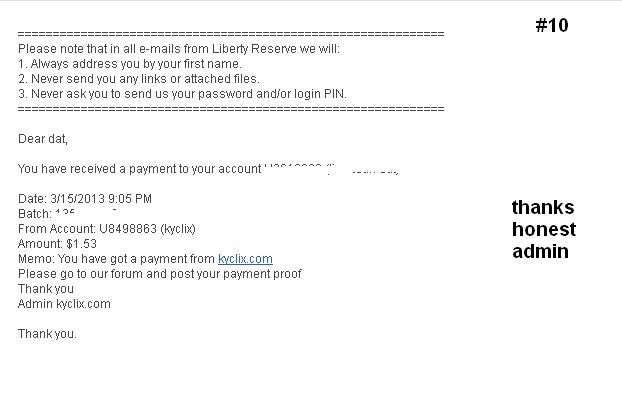Viewport: 622px width, 404px height.
Task: Click the bold word "honest"
Action: tap(544, 230)
